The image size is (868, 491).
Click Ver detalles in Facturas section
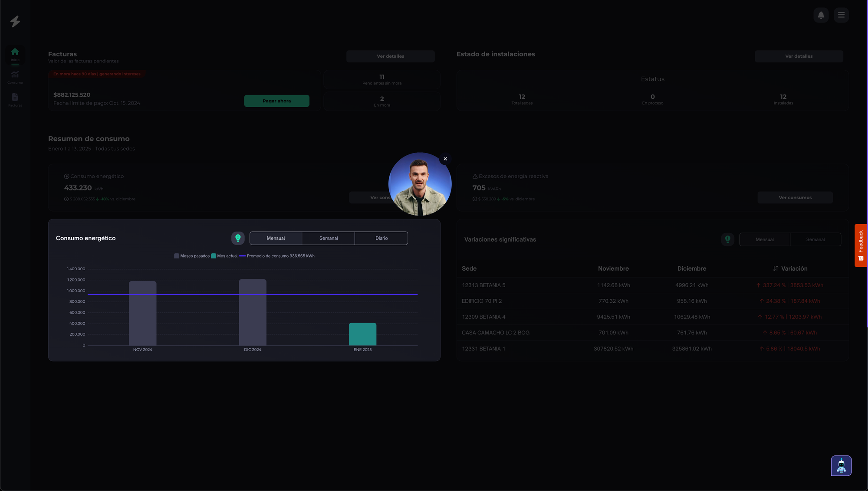390,56
